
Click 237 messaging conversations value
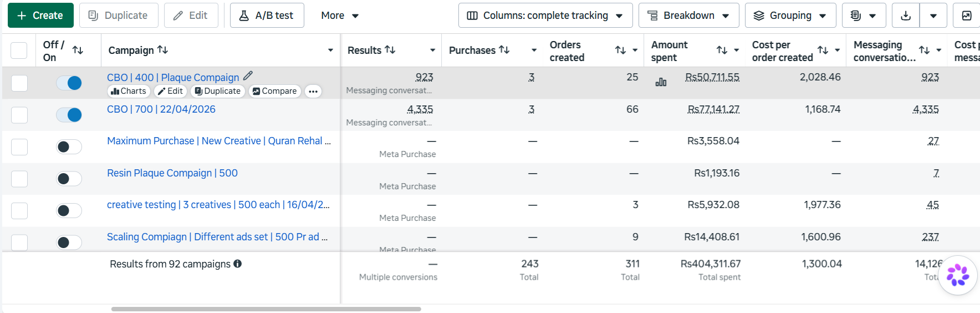pos(930,237)
